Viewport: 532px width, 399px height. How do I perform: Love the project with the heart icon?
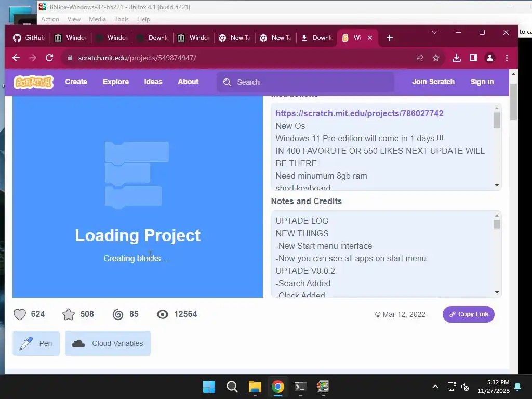click(x=20, y=314)
